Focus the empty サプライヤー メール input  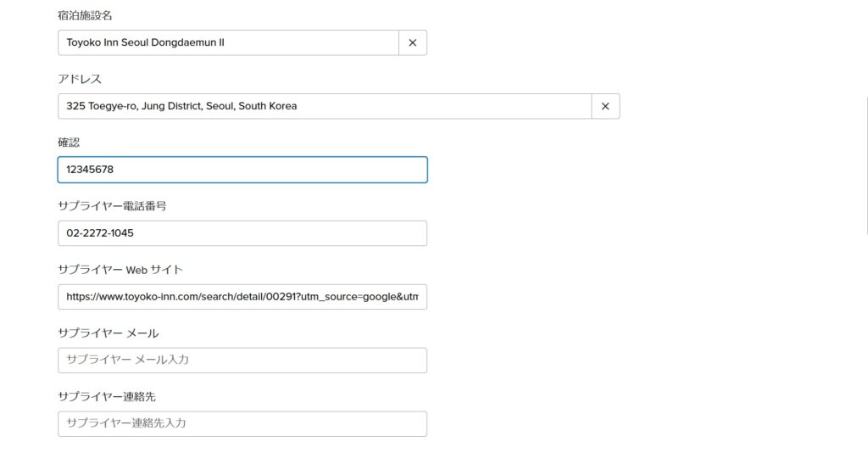coord(242,360)
